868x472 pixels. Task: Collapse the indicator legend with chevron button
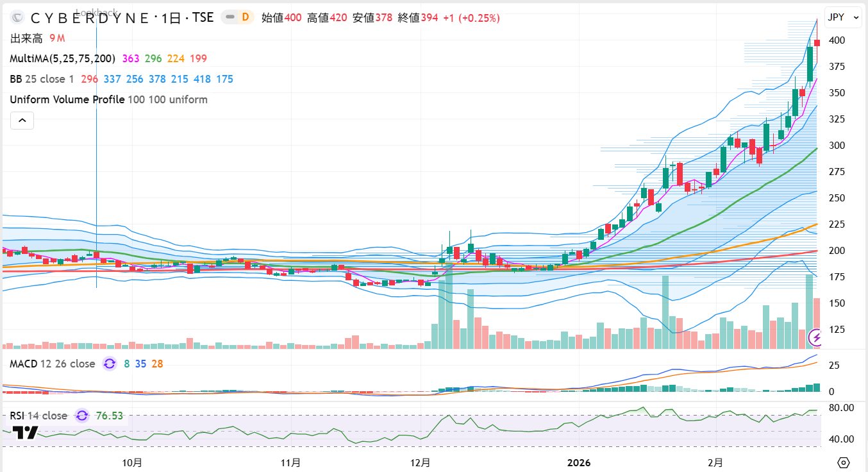[22, 120]
